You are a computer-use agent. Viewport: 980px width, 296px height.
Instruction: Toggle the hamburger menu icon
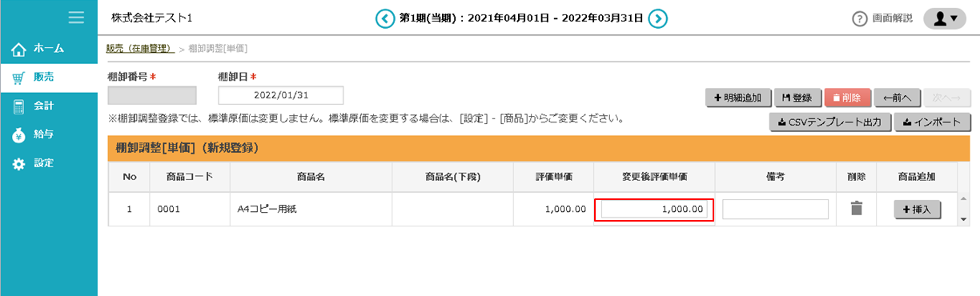77,17
